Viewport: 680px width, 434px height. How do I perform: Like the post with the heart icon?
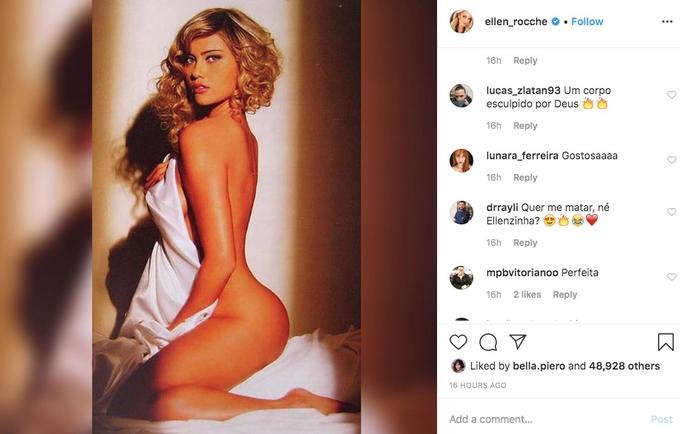pos(458,342)
